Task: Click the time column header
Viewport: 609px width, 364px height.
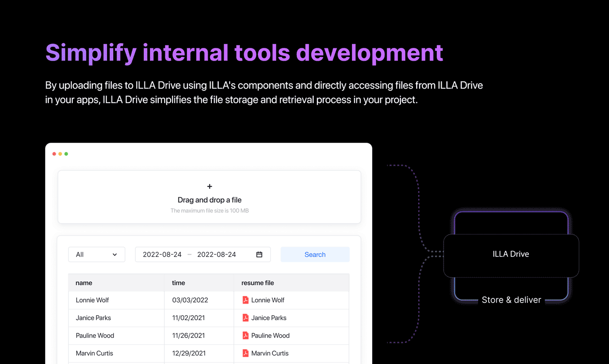Action: [x=199, y=283]
